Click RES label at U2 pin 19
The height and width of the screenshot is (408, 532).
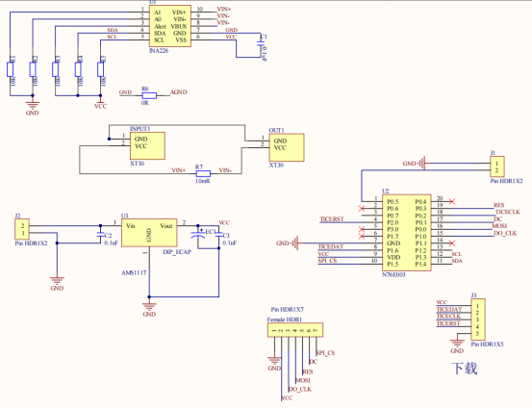click(x=498, y=205)
